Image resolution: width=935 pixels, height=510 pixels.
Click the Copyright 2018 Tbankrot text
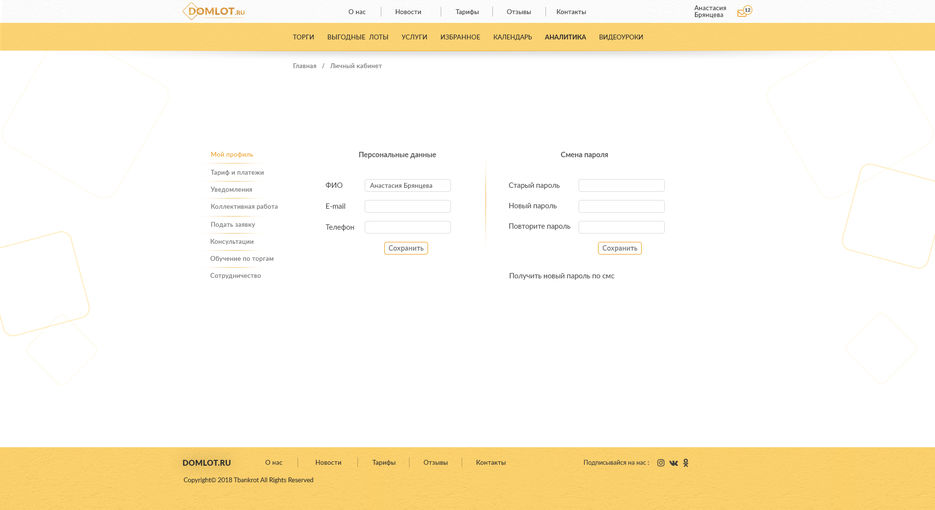click(x=248, y=480)
